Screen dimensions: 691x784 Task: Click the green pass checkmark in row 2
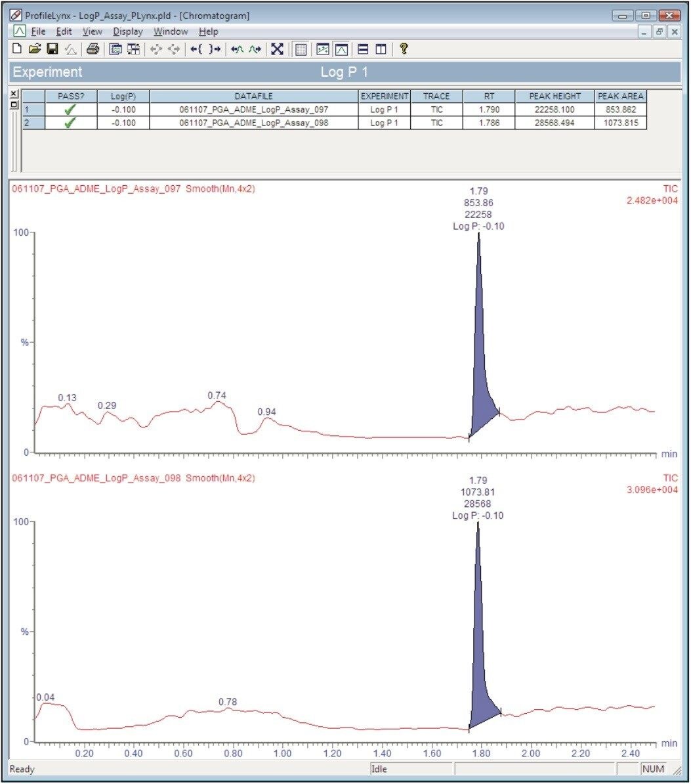click(x=70, y=123)
